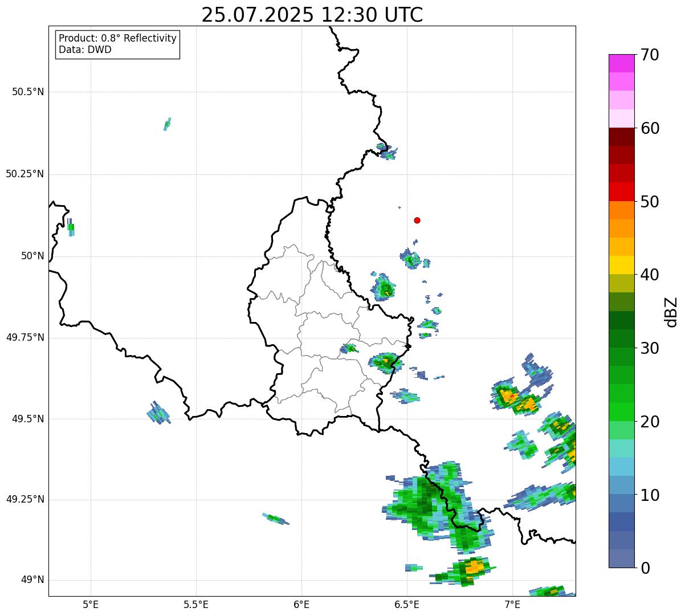
Task: Click the 'Data: DWD' label
Action: pyautogui.click(x=85, y=50)
